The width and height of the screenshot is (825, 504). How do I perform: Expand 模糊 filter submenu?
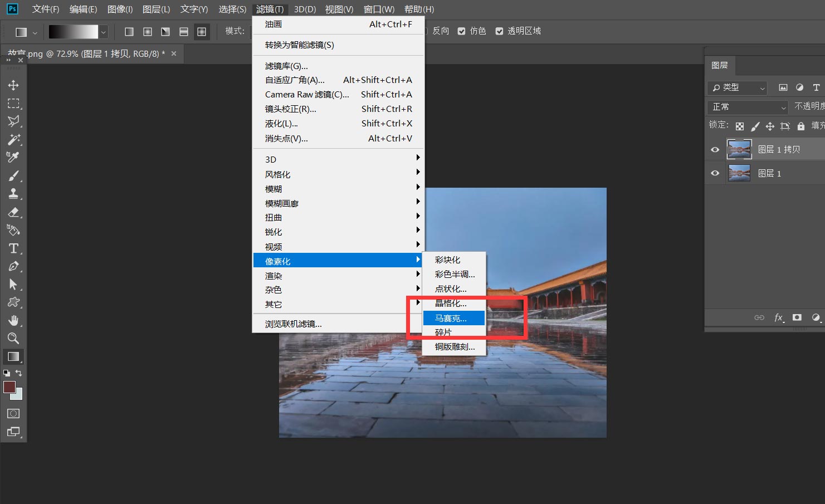click(x=339, y=189)
